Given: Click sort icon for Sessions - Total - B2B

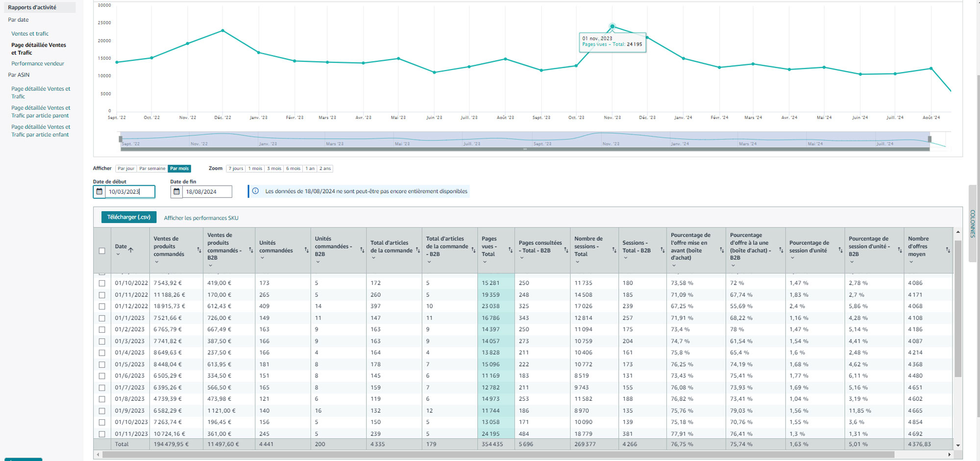Looking at the screenshot, I should coord(662,250).
